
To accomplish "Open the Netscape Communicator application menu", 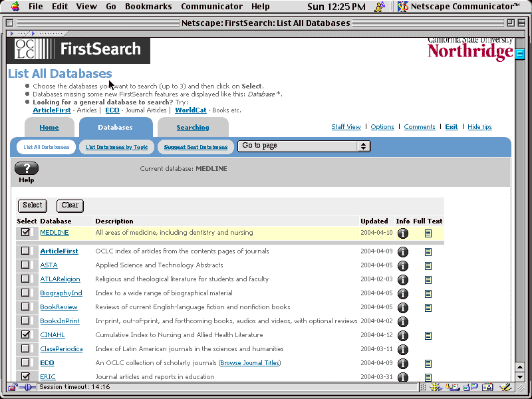I will point(459,6).
